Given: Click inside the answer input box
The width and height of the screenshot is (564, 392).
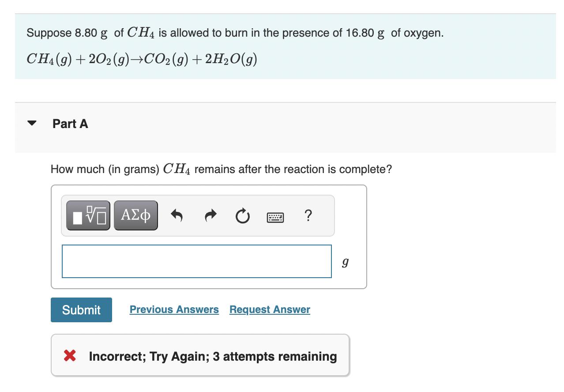Looking at the screenshot, I should tap(196, 261).
